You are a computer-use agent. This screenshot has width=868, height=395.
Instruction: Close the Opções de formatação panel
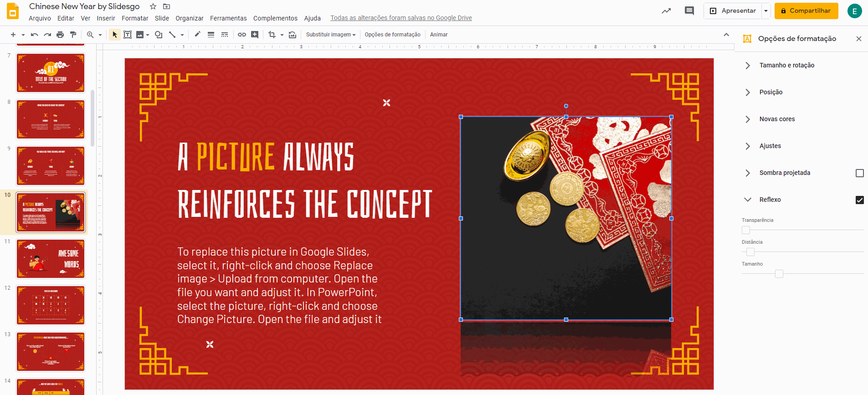pos(859,39)
